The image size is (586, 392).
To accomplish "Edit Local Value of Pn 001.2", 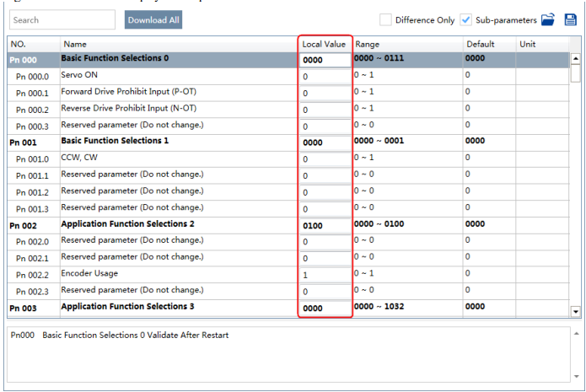I will [325, 192].
